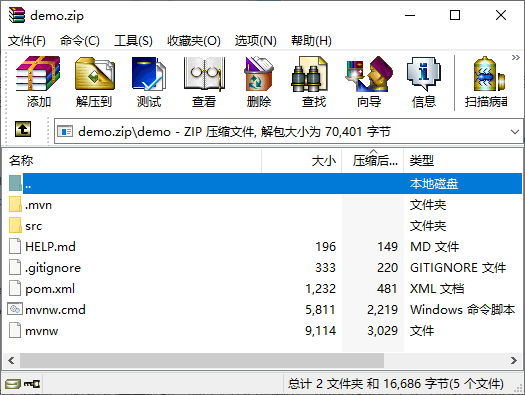Click the 'GITIGNORE 文件' type cell
This screenshot has width=525, height=395.
click(x=458, y=268)
